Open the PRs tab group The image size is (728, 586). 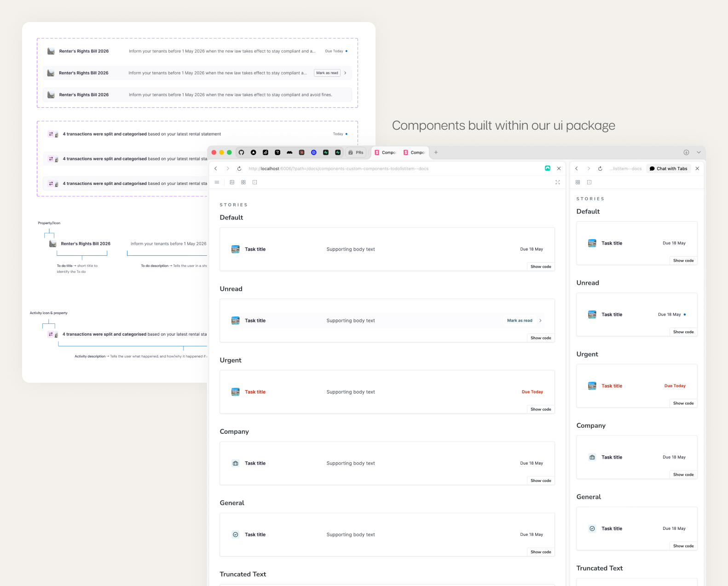[356, 152]
